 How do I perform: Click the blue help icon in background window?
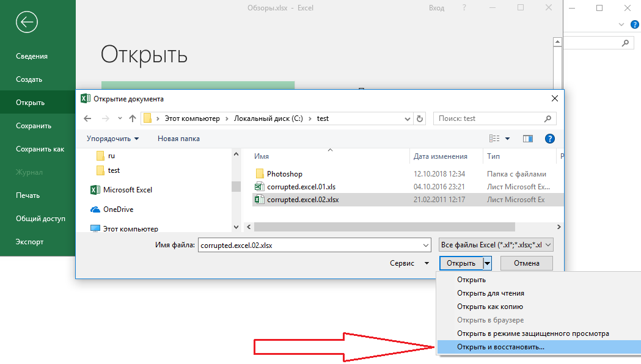pos(635,24)
